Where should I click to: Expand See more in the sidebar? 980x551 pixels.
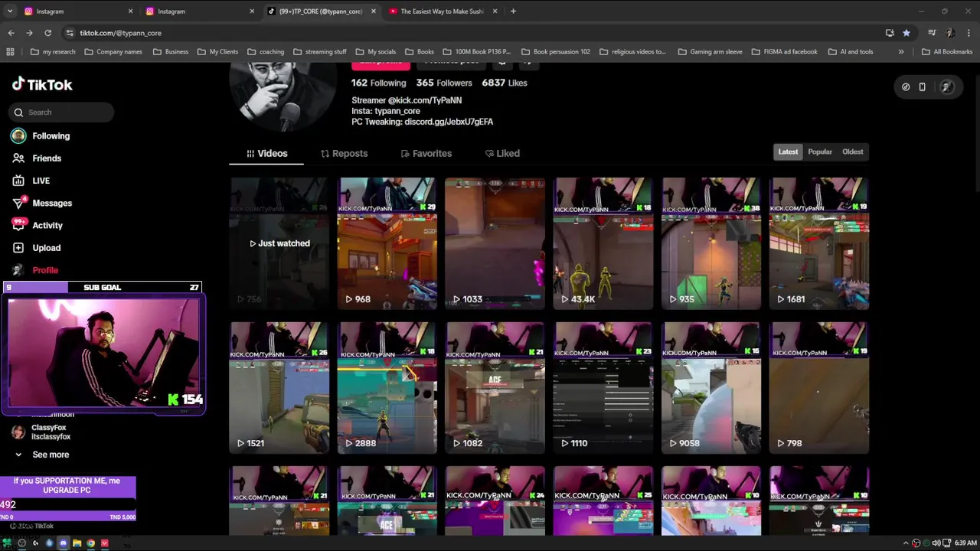click(x=41, y=455)
